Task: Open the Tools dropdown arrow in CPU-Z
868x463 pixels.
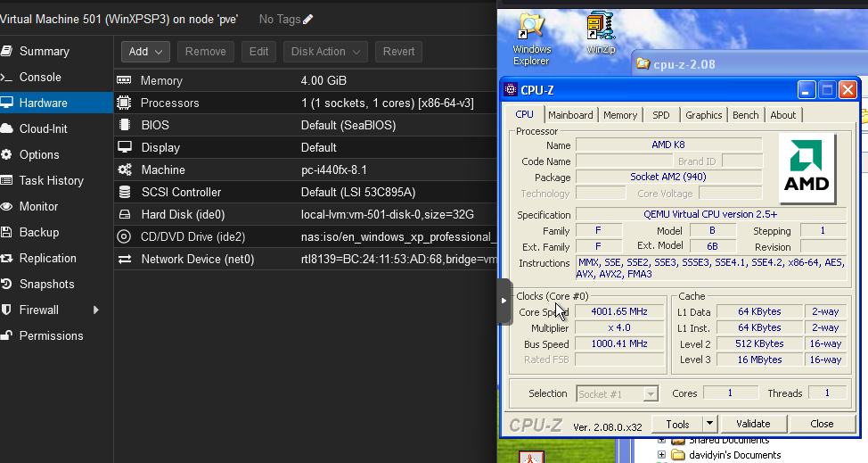Action: click(x=709, y=424)
